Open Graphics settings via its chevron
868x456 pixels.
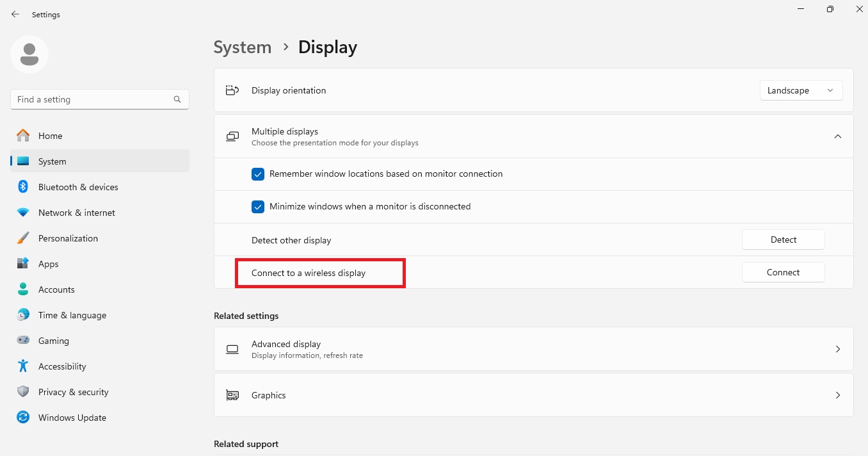pos(838,395)
